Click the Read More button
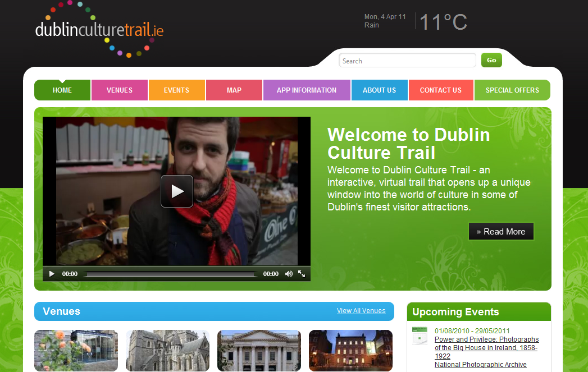Screen dimensions: 588x372 click(x=501, y=232)
